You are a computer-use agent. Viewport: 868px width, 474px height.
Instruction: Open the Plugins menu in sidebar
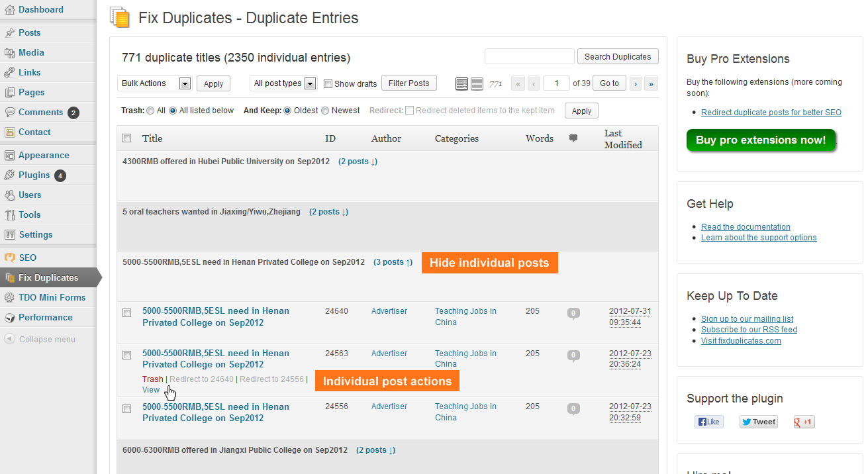point(34,175)
